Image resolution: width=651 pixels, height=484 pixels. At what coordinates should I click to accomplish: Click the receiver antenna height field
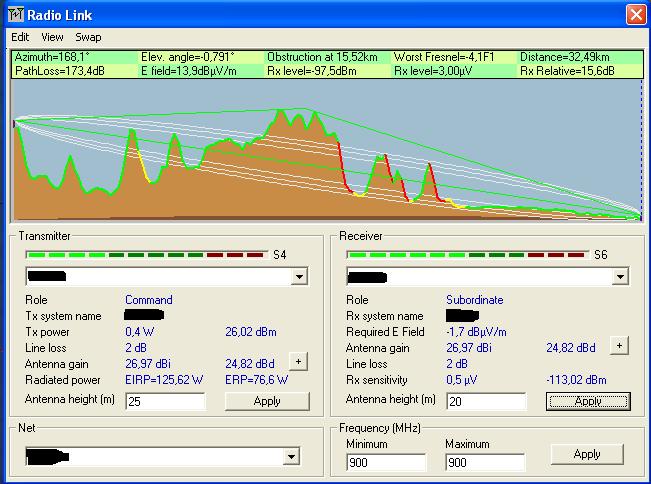[x=486, y=401]
